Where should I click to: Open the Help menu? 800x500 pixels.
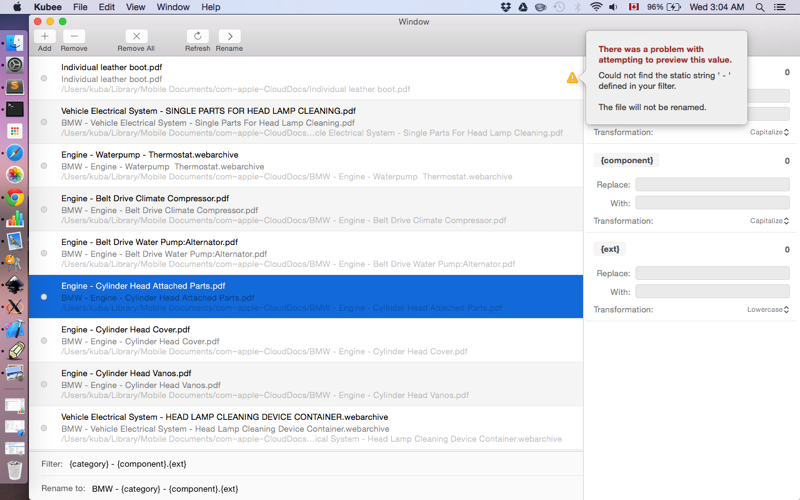click(210, 7)
